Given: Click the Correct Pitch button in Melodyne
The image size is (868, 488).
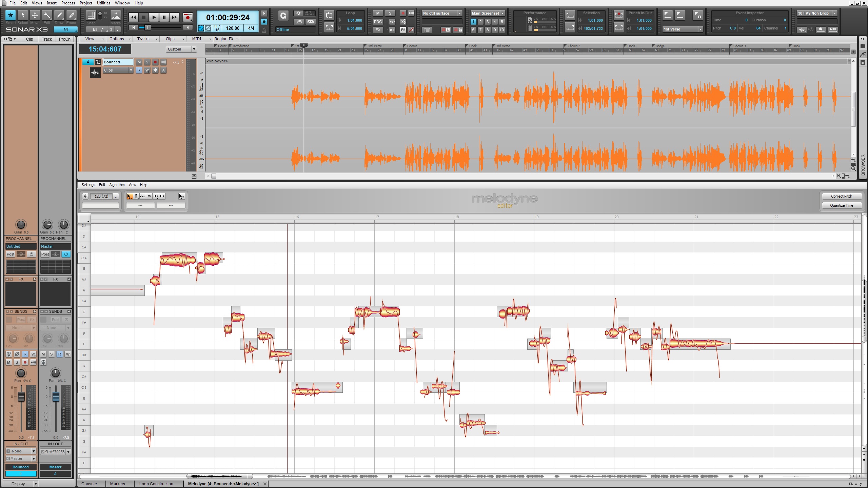Looking at the screenshot, I should click(841, 196).
